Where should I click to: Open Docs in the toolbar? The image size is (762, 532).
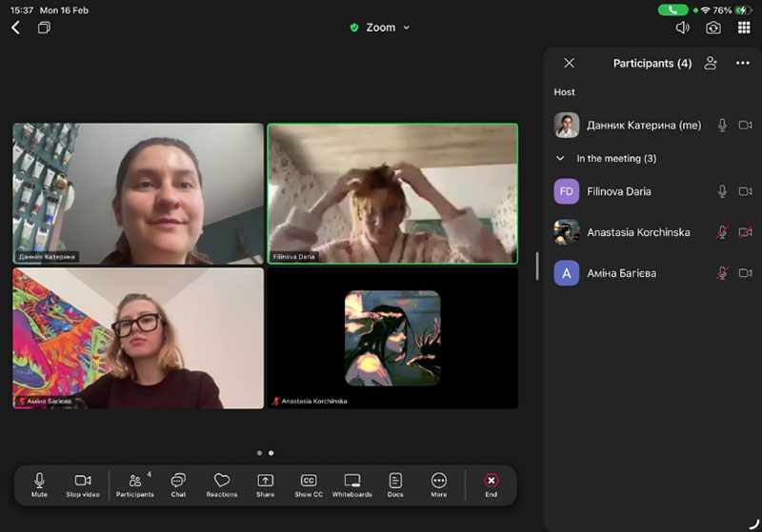point(395,483)
